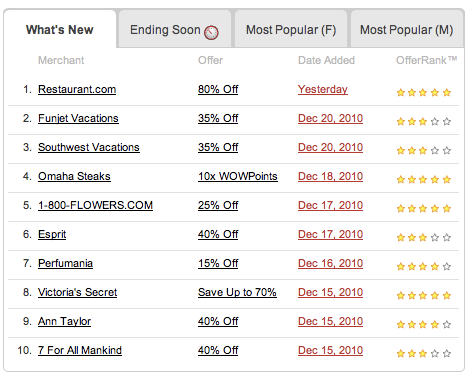This screenshot has height=386, width=476.
Task: Click the Save Up to 70% offer
Action: (237, 292)
